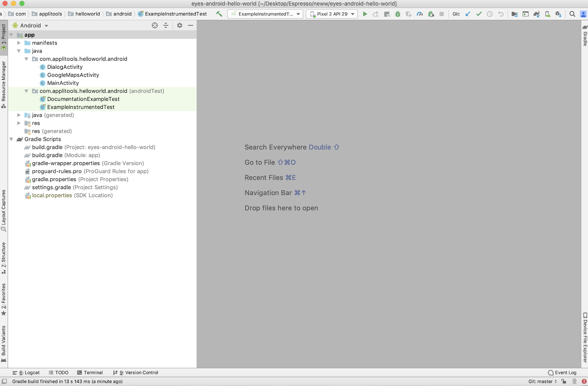Expand the manifests folder
Viewport: 588px width, 386px height.
[x=19, y=43]
